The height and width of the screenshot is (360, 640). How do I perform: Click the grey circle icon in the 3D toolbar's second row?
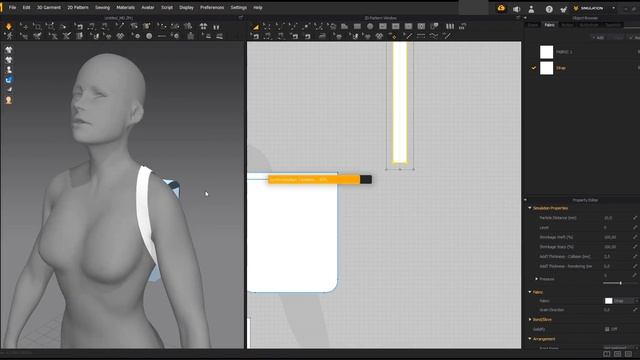149,36
